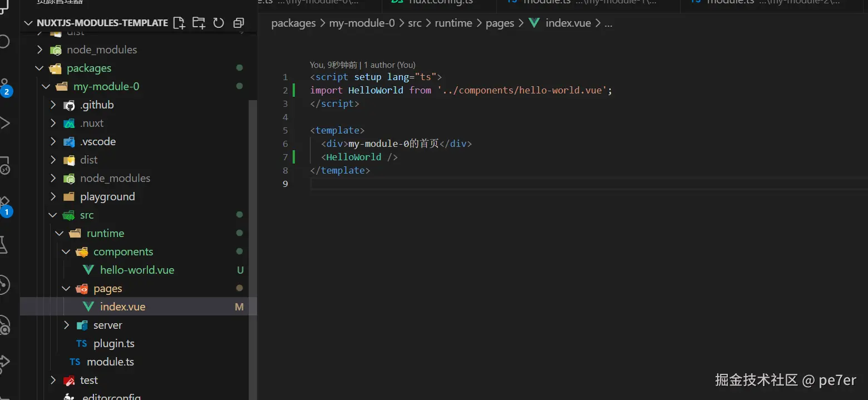Expand the .github folder chevron
868x400 pixels.
[x=53, y=105]
